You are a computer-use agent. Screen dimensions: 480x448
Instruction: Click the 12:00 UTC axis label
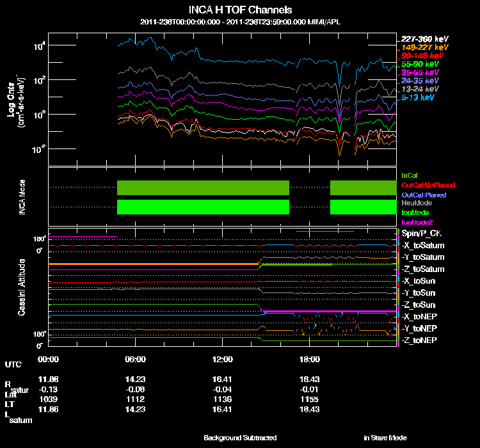pos(222,359)
